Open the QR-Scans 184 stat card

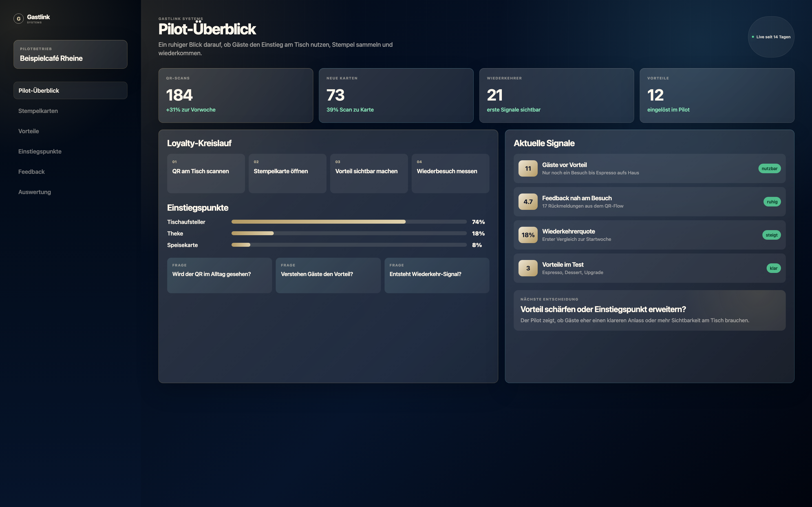click(x=235, y=95)
